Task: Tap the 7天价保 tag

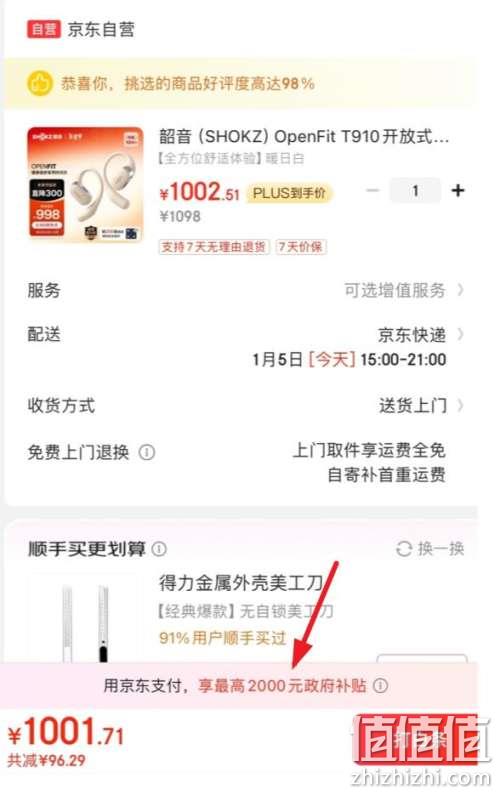Action: click(x=301, y=247)
